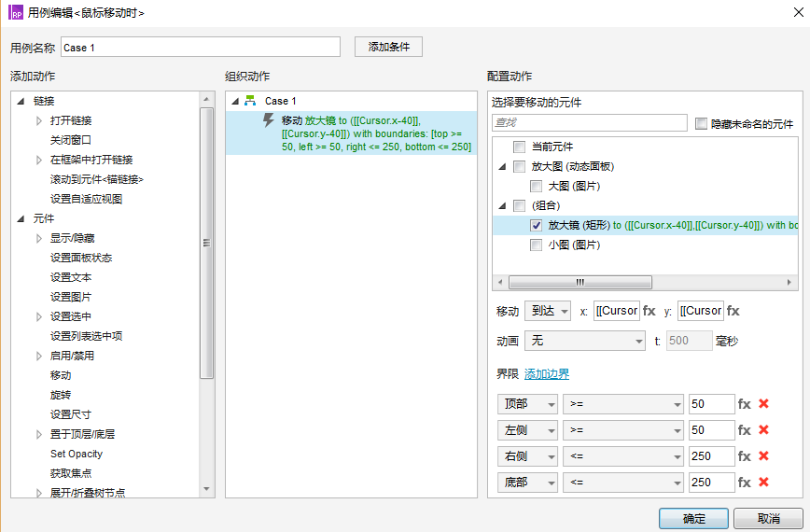
Task: Check the 放大图 (动态面板) checkbox
Action: click(519, 166)
